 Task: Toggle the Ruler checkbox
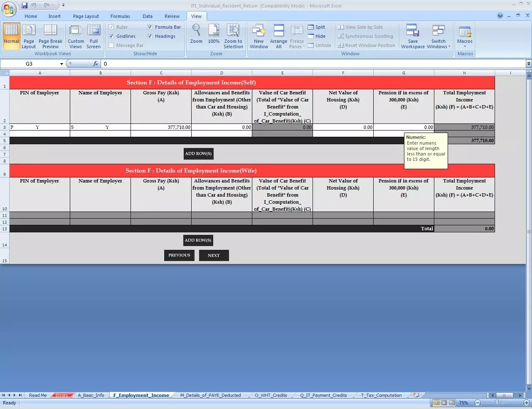pos(111,27)
